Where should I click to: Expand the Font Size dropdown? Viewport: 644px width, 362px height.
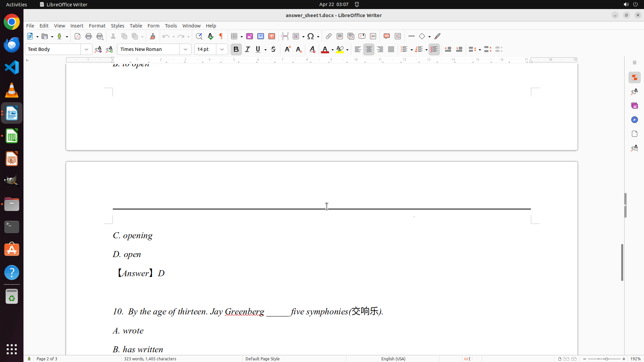click(x=222, y=49)
